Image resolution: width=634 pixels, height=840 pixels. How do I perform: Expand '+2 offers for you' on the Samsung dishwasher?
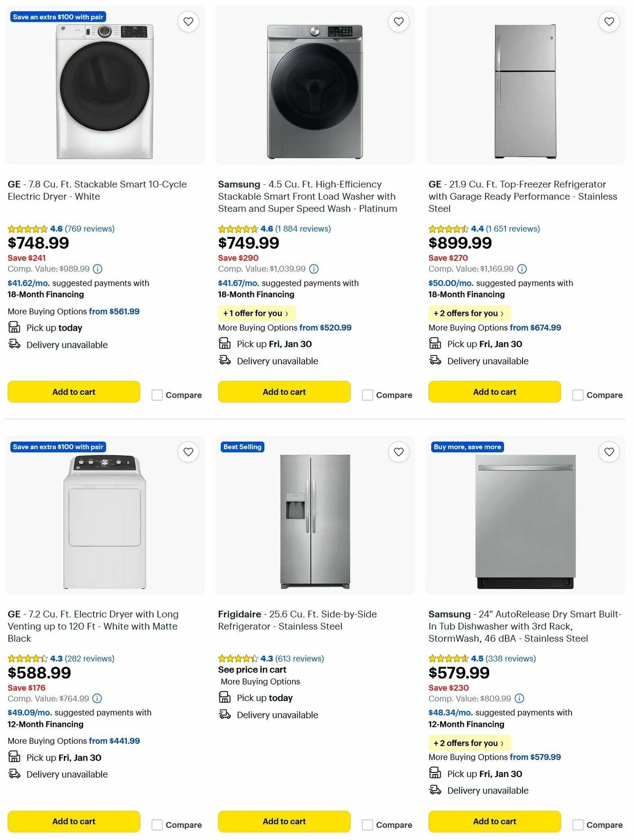[469, 743]
